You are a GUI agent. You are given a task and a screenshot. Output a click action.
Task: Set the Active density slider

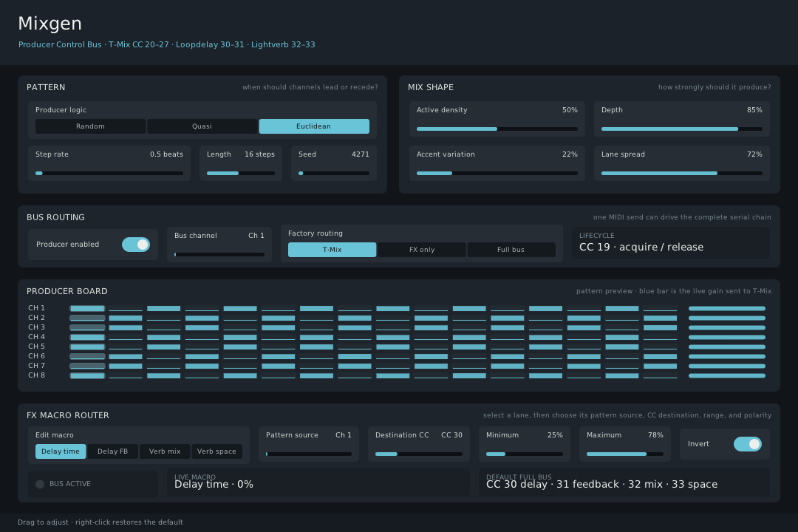tap(497, 129)
